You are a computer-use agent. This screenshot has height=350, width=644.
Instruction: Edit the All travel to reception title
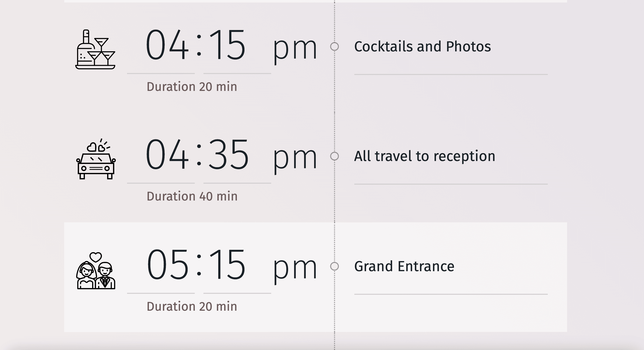[x=425, y=156]
